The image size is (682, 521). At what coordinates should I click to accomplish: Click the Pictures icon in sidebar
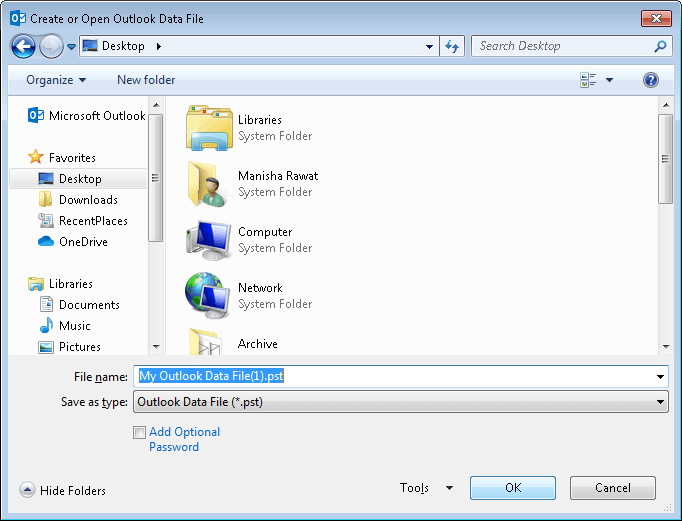point(46,347)
